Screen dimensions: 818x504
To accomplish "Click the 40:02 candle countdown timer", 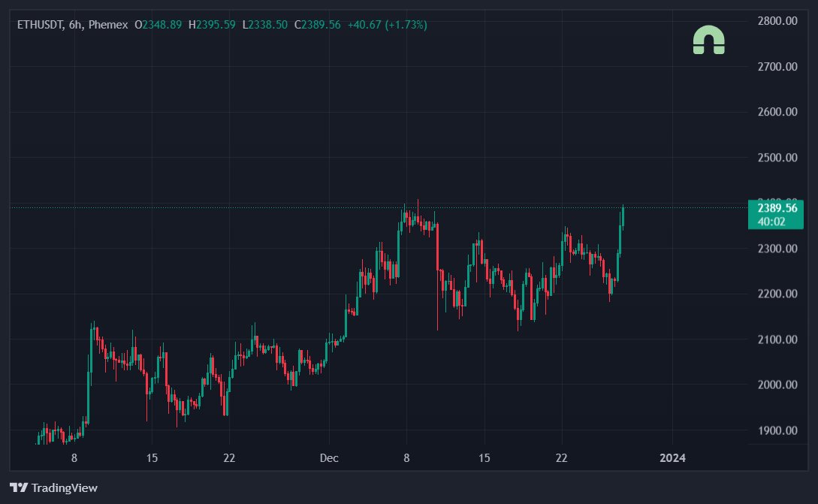I will click(771, 222).
